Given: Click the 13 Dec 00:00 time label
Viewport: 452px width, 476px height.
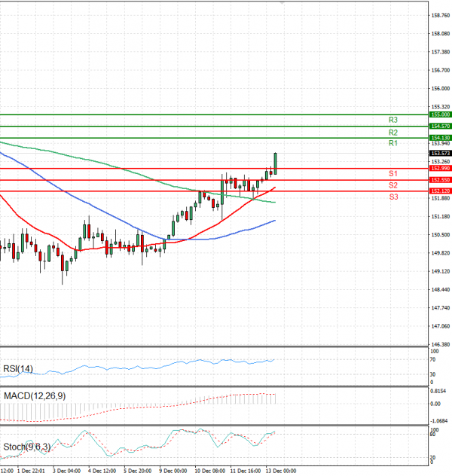Looking at the screenshot, I should (281, 471).
